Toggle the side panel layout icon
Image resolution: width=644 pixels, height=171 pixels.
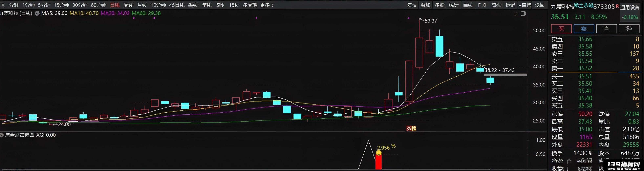[523, 14]
